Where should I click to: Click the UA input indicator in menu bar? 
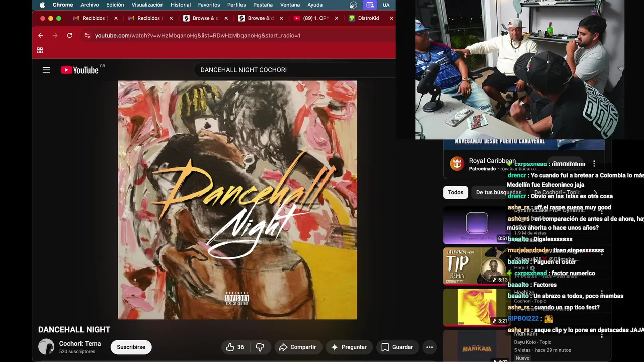point(386,5)
